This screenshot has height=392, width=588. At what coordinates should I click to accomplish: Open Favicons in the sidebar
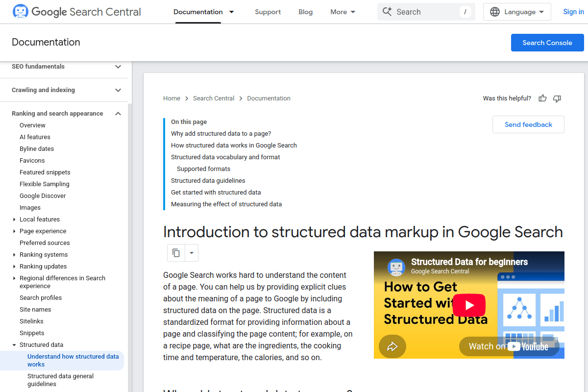[32, 161]
